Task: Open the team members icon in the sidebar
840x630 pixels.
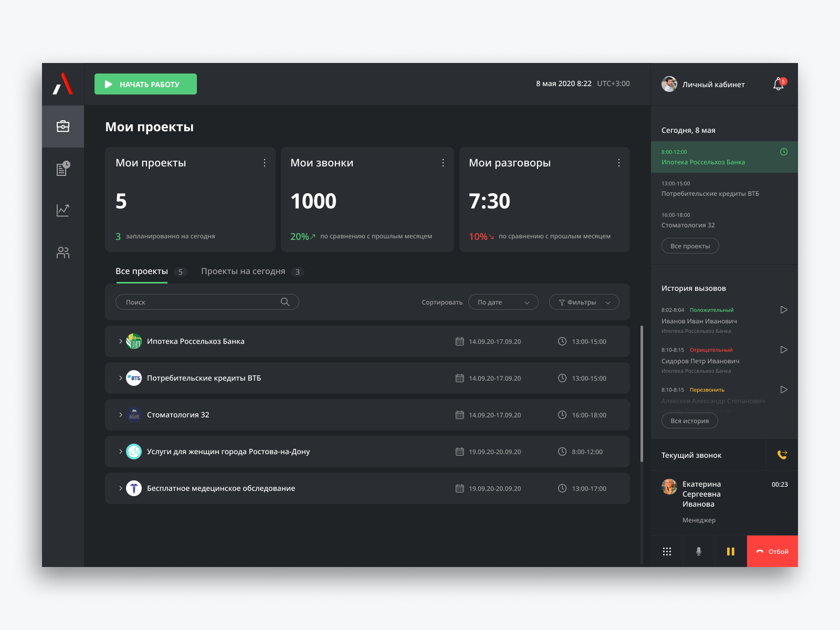Action: [x=62, y=253]
